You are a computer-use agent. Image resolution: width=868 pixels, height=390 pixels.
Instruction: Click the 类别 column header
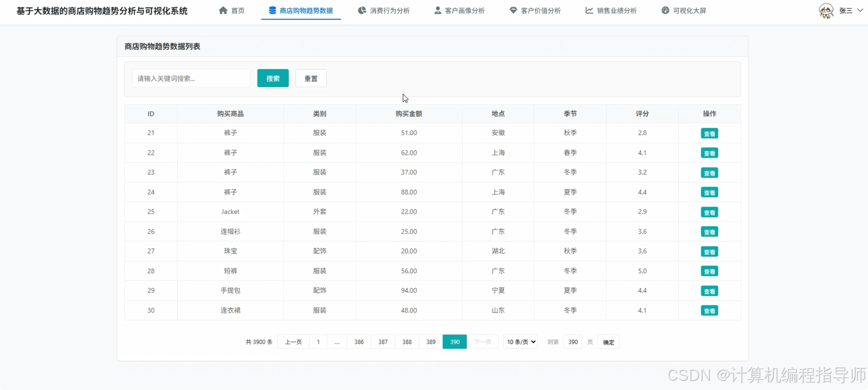[x=320, y=114]
